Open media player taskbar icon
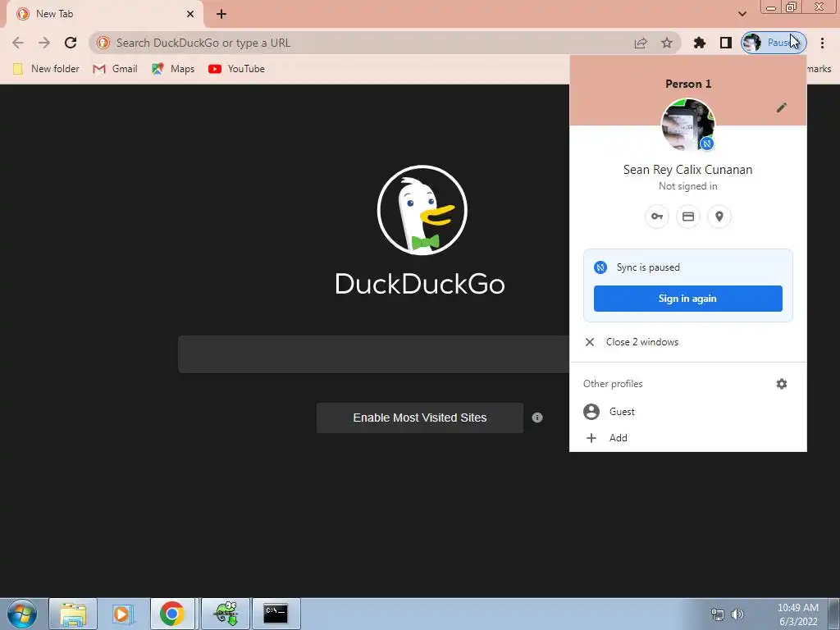The width and height of the screenshot is (840, 630). pos(122,614)
